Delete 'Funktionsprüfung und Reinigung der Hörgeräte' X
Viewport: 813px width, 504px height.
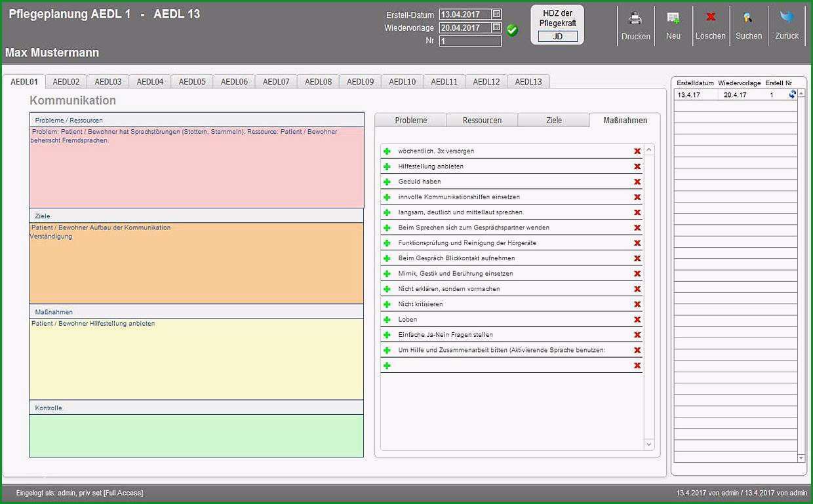(637, 243)
